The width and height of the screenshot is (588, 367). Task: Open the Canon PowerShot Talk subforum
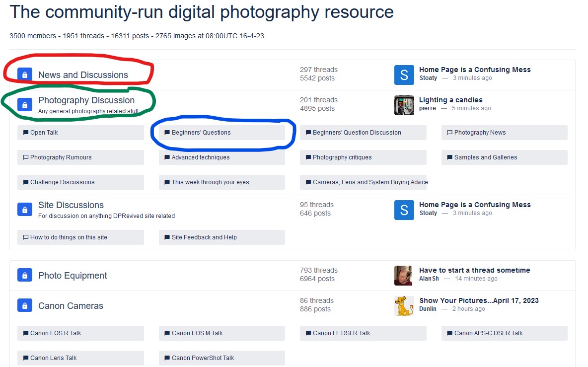coord(221,358)
